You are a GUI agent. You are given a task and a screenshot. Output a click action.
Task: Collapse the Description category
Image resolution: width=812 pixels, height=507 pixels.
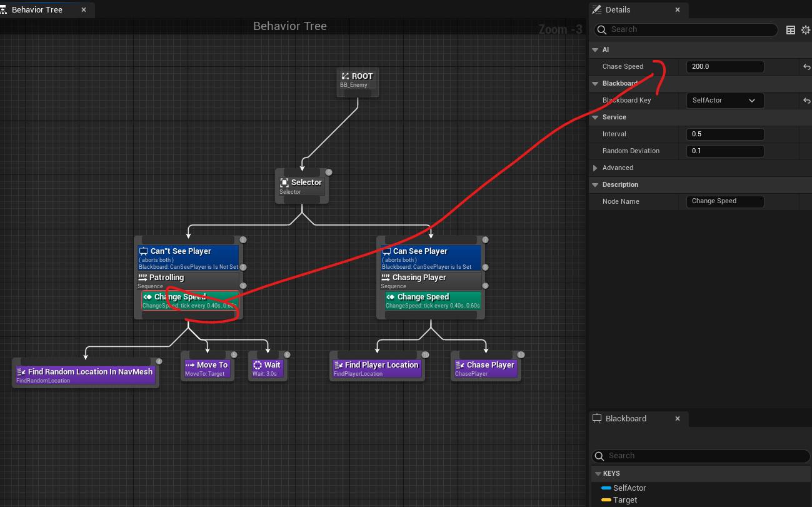[x=594, y=184]
